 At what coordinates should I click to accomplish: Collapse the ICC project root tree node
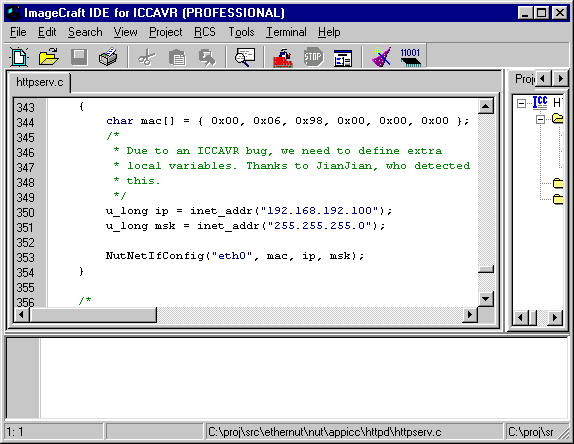click(521, 104)
